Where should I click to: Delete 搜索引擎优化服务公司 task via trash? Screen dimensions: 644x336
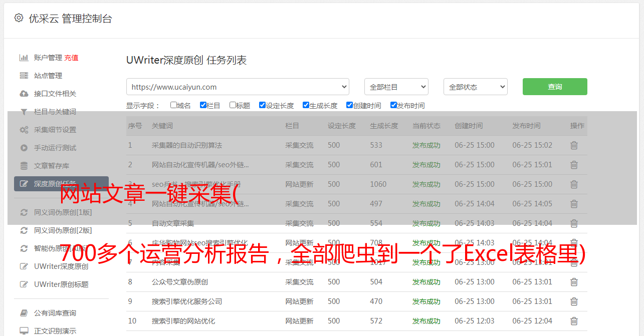tap(574, 301)
